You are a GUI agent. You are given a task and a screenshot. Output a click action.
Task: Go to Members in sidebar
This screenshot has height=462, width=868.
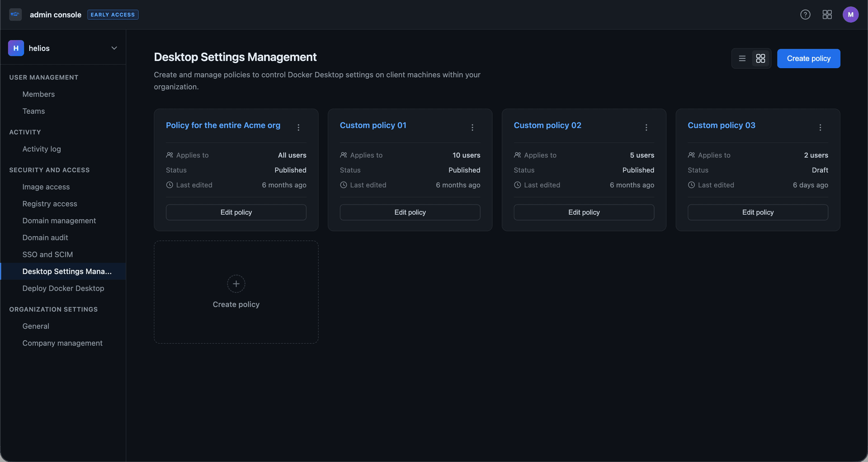tap(38, 94)
